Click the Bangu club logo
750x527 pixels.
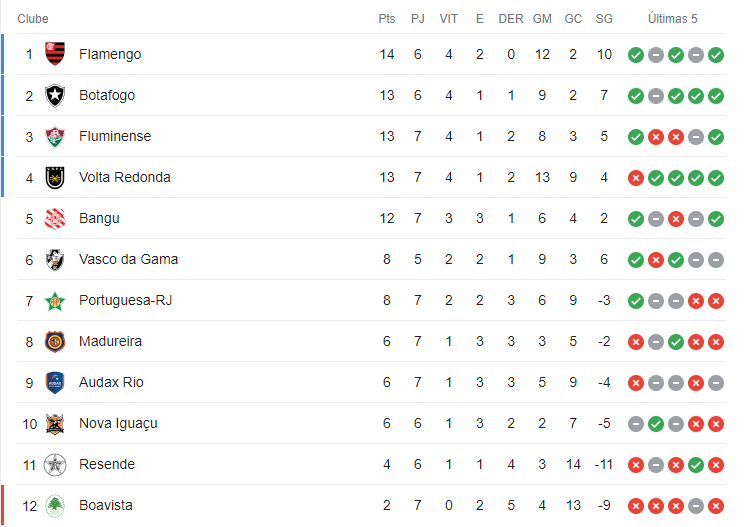55,219
